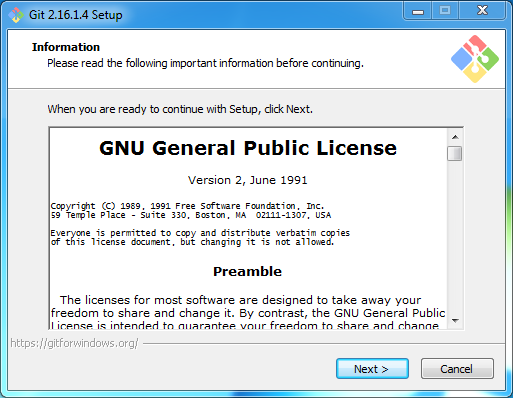
Task: Click the "59 Temple Place" address line
Action: point(191,215)
